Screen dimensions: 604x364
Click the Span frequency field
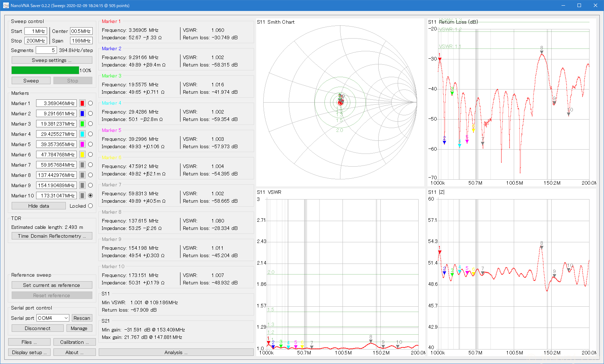[x=81, y=41]
